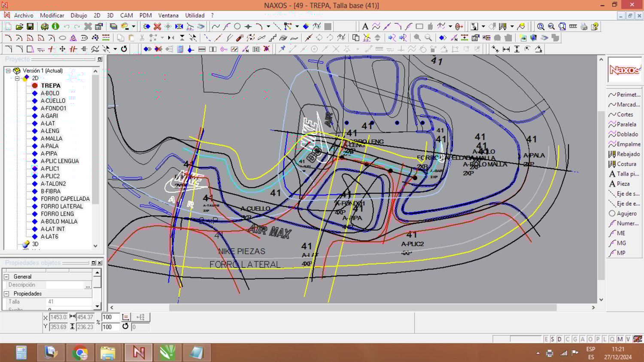644x362 pixels.
Task: Click the Open file folder icon
Action: 19,27
